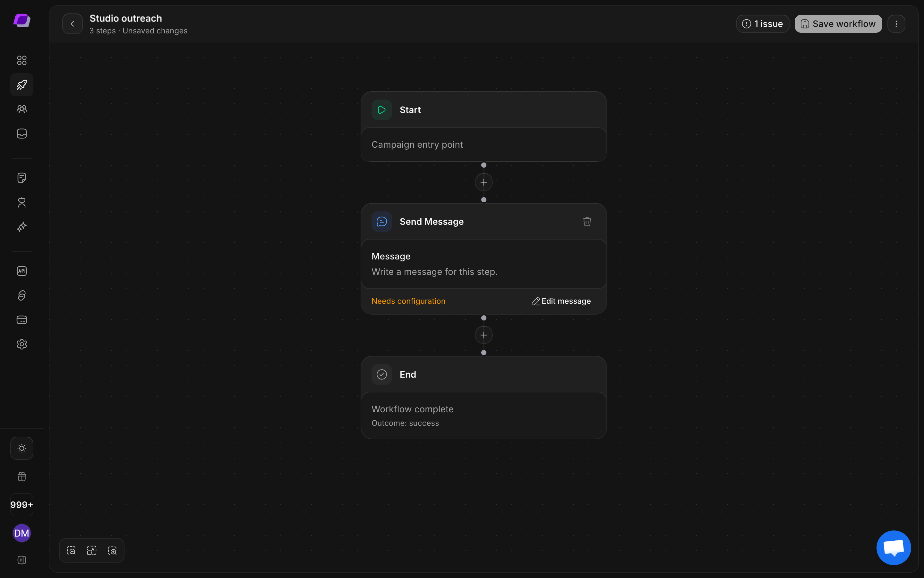Open the chat support bubble
The height and width of the screenshot is (578, 924).
(894, 548)
